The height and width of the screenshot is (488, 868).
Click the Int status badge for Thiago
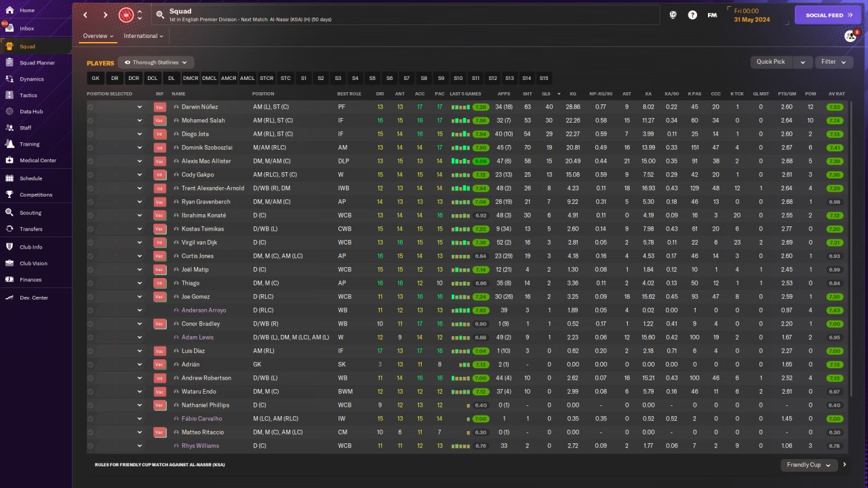click(160, 283)
